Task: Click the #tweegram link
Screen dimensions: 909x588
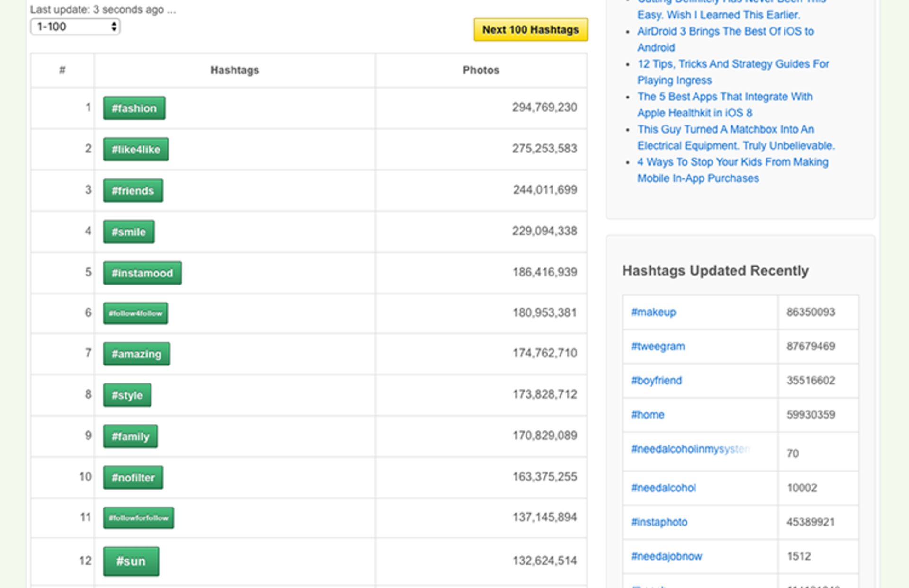Action: 658,347
